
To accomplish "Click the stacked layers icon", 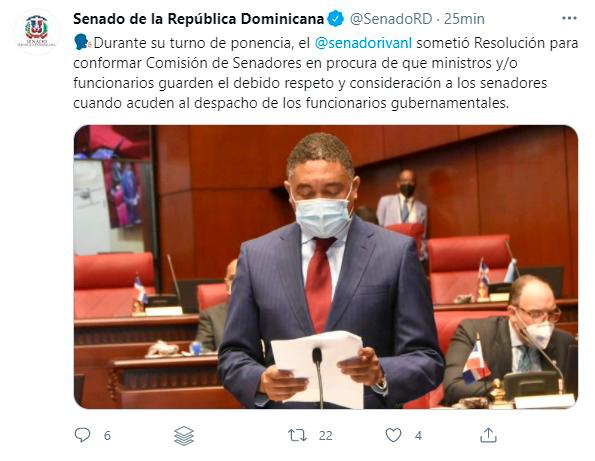I will tap(184, 436).
